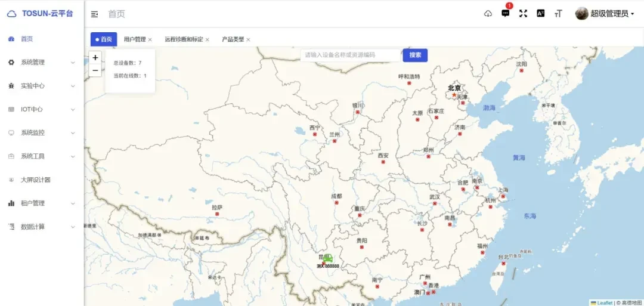
Task: Click the 台北 city label on map
Action: [503, 256]
